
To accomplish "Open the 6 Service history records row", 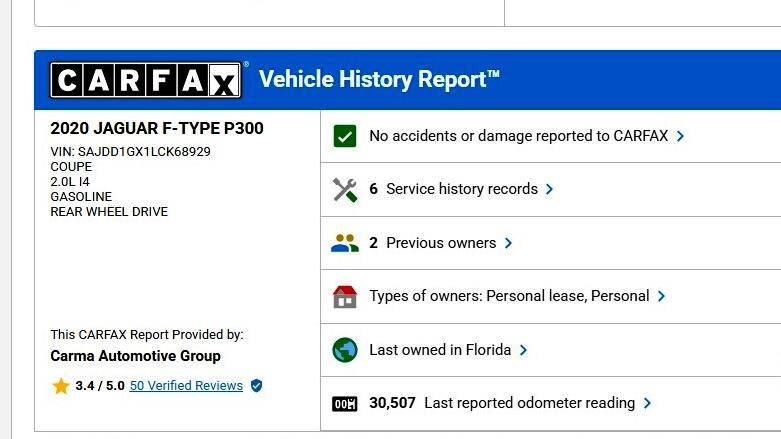I will tap(551, 189).
